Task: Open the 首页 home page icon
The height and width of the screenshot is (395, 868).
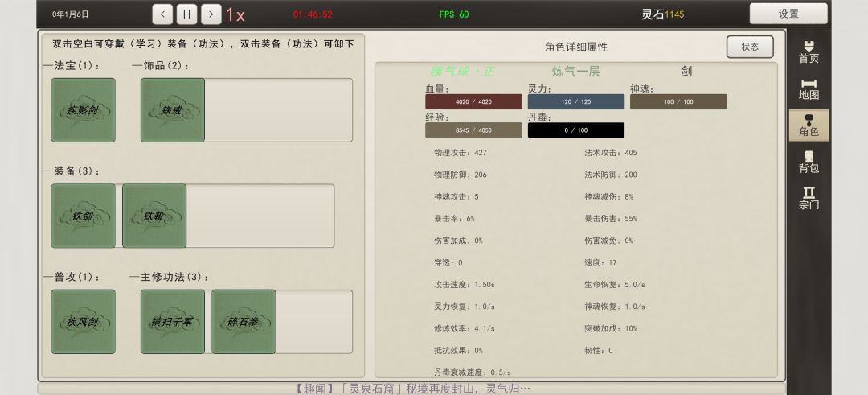Action: (x=809, y=52)
